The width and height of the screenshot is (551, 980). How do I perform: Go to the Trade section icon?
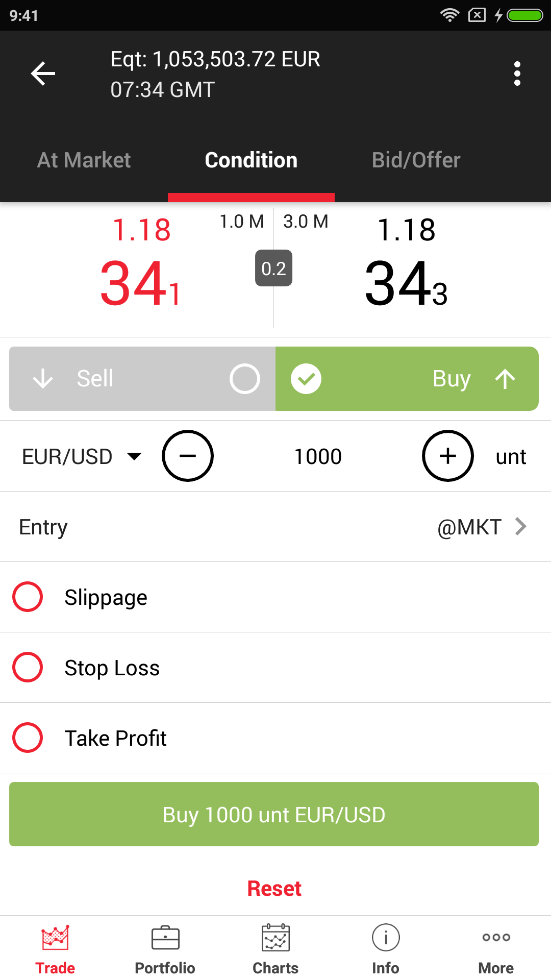click(55, 938)
